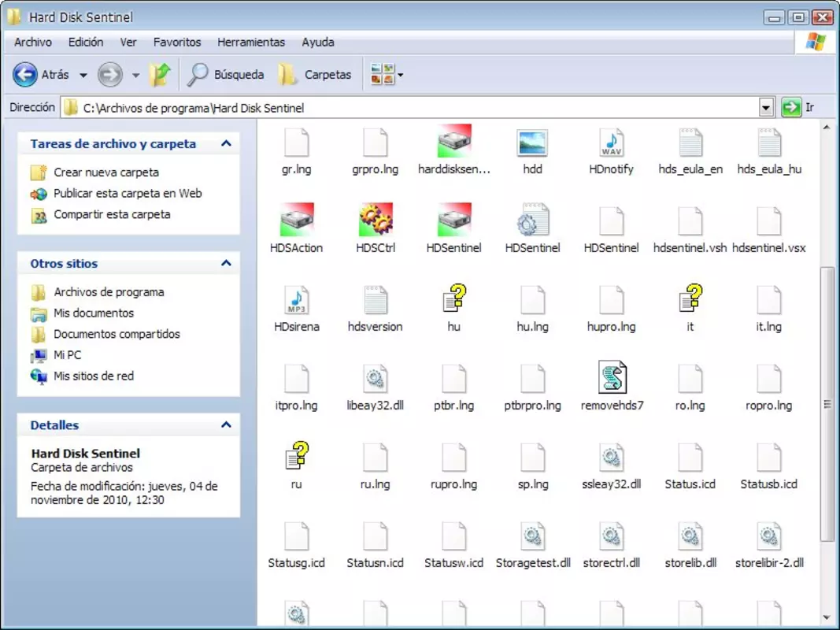Collapse the Otros sitios panel
The image size is (840, 630).
coord(226,263)
